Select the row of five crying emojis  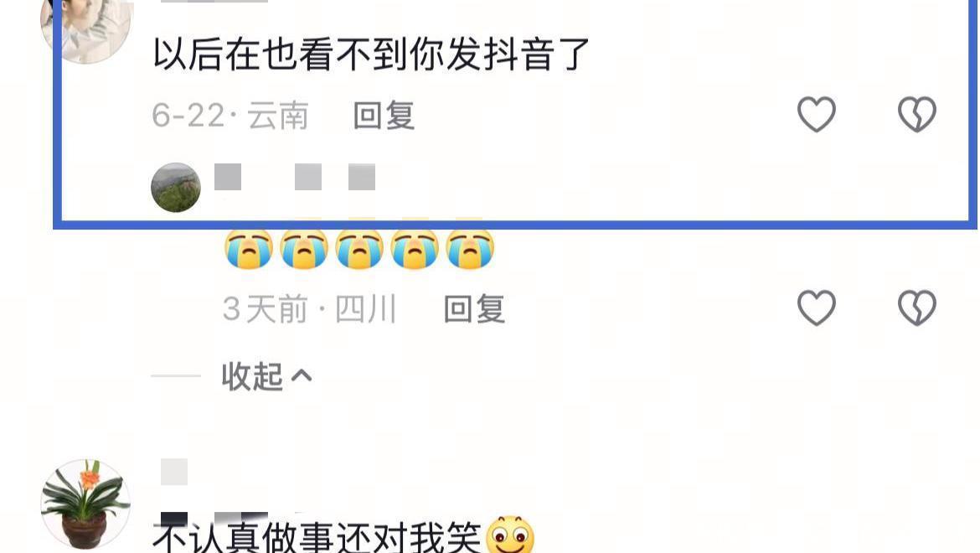tap(358, 248)
